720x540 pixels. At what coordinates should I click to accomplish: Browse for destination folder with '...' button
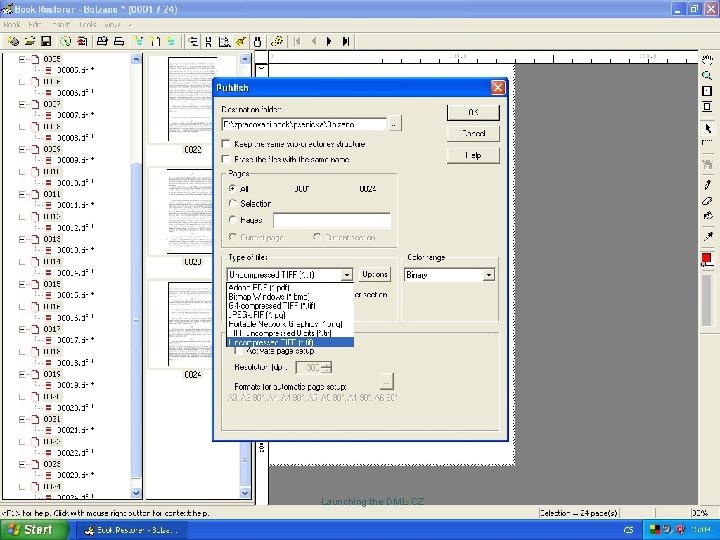[x=394, y=124]
